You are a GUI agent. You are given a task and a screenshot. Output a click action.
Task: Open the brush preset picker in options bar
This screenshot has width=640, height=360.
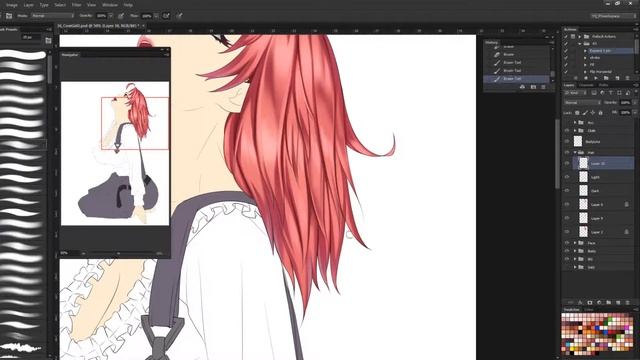click(9, 16)
